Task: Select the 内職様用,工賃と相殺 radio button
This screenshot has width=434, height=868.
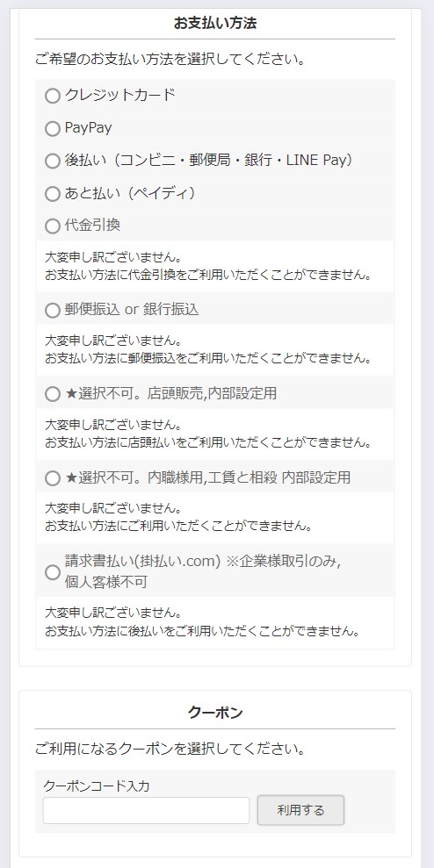Action: [x=52, y=477]
